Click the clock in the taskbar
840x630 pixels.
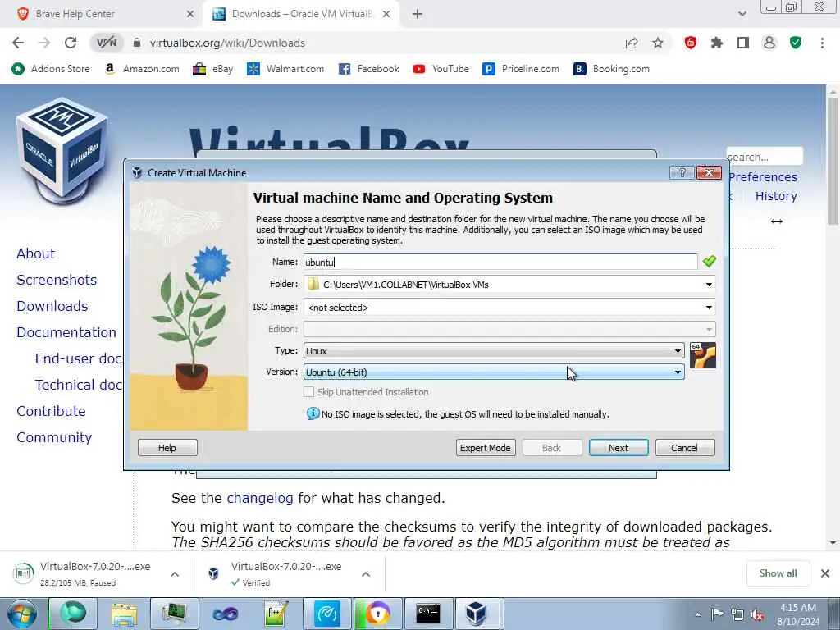(798, 614)
